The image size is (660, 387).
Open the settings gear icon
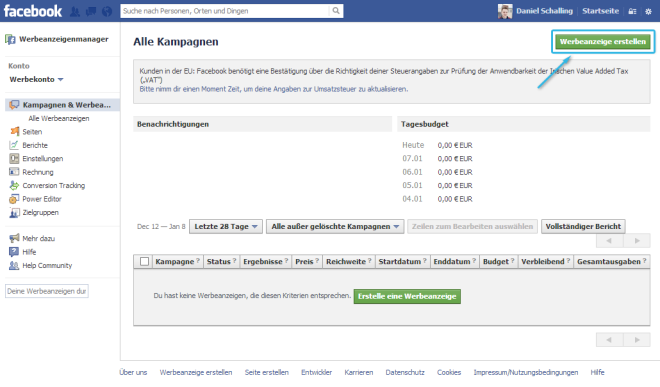(x=648, y=11)
